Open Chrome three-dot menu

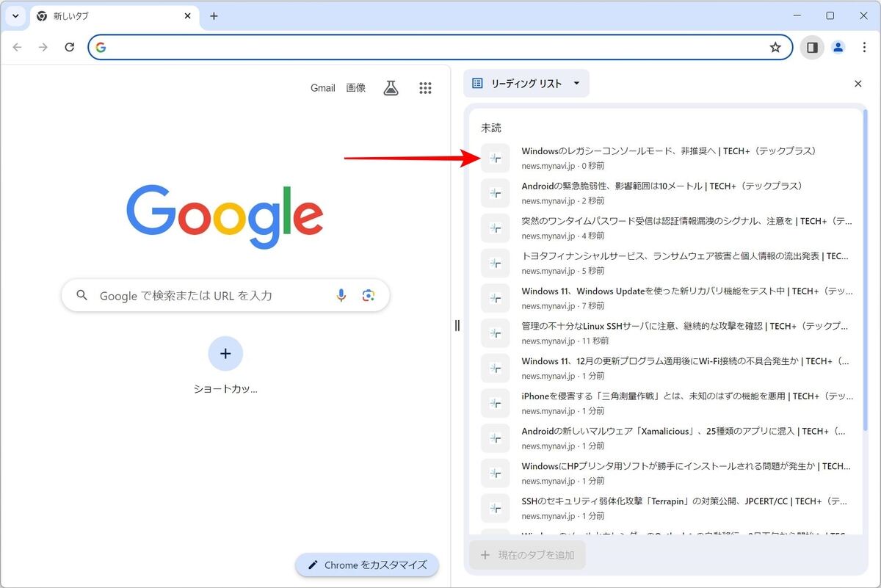click(864, 47)
